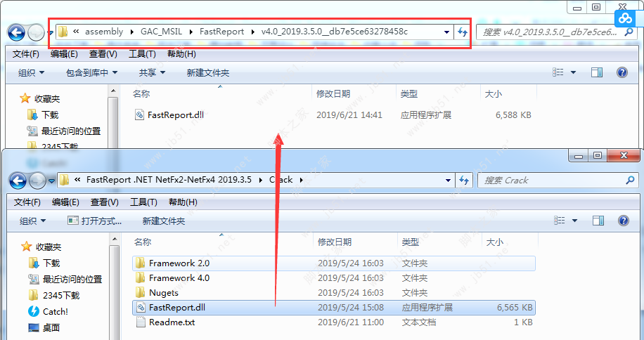Open 帮助(H) menu in Crack window
Image resolution: width=644 pixels, height=340 pixels.
pos(183,202)
